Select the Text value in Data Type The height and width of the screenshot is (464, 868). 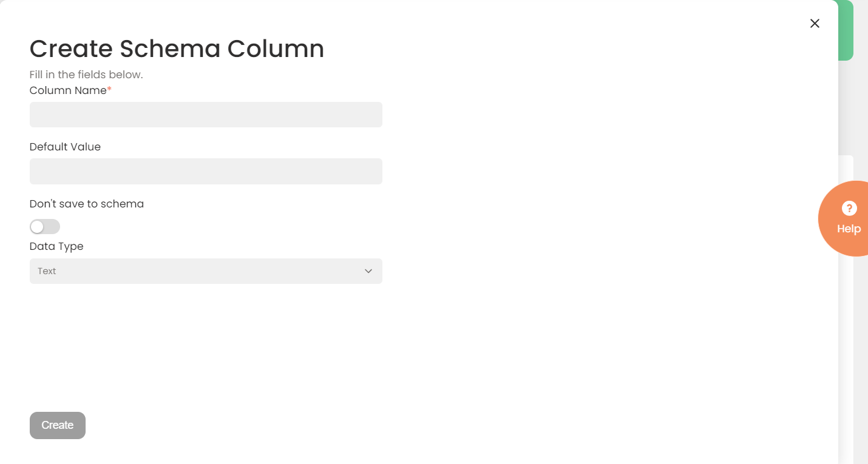click(x=47, y=271)
